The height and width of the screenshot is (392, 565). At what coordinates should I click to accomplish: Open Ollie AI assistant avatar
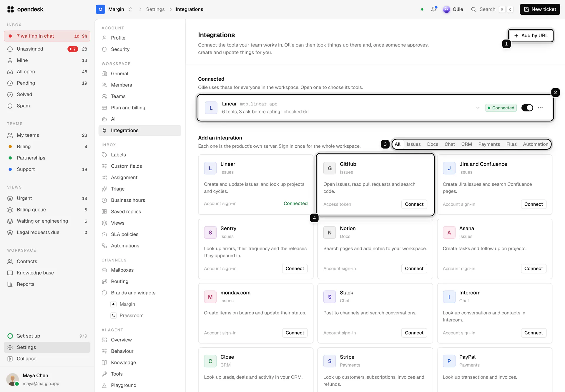coord(446,9)
